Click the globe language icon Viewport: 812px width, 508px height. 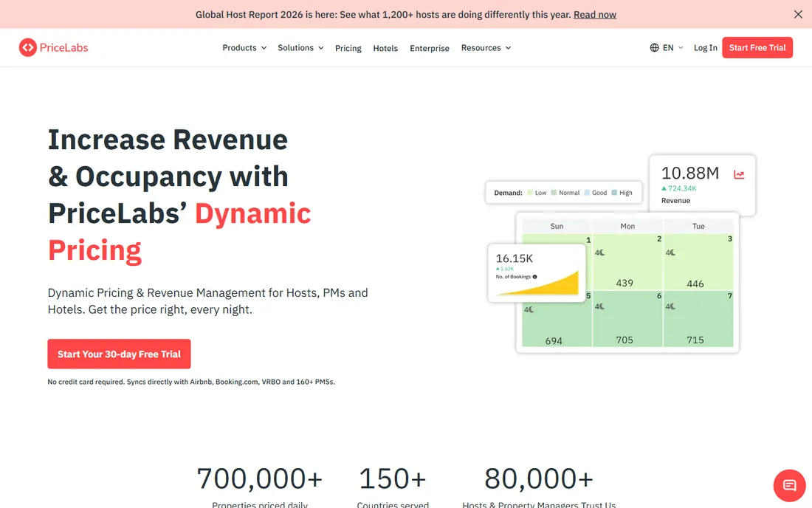click(x=655, y=48)
